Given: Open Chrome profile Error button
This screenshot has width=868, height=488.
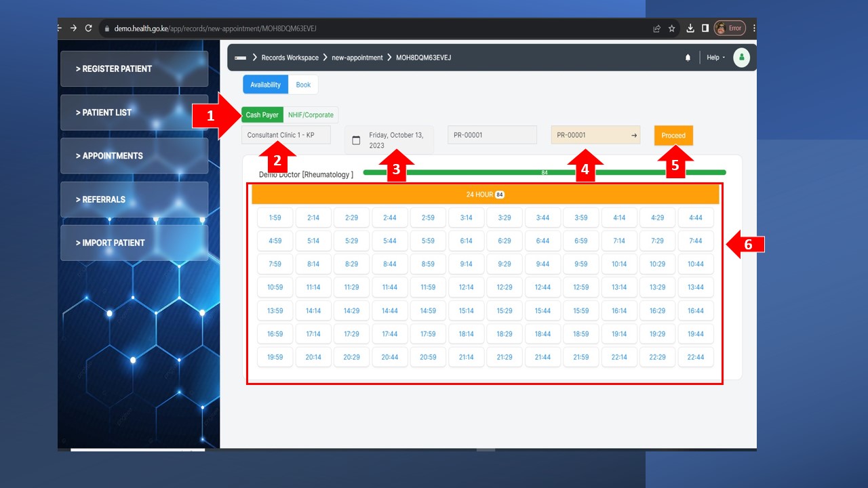Looking at the screenshot, I should coord(730,28).
